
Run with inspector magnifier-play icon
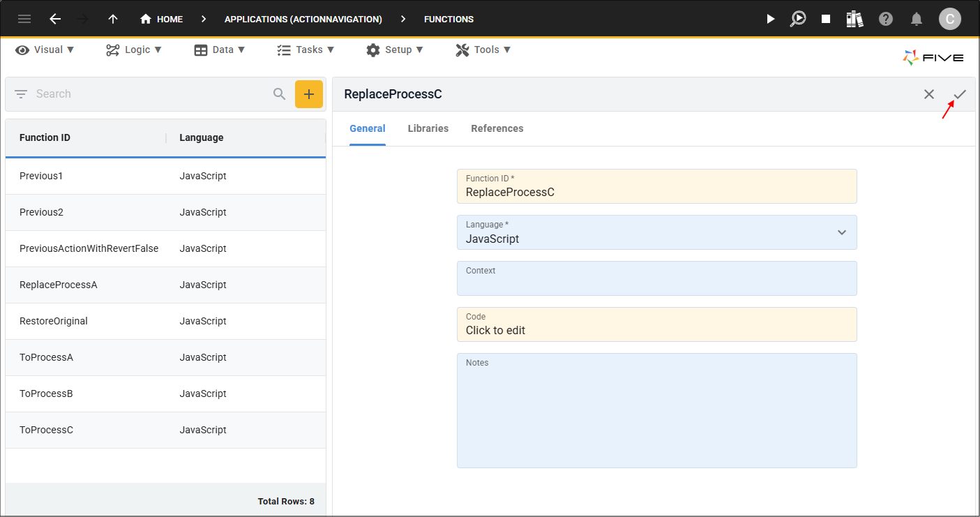(798, 19)
